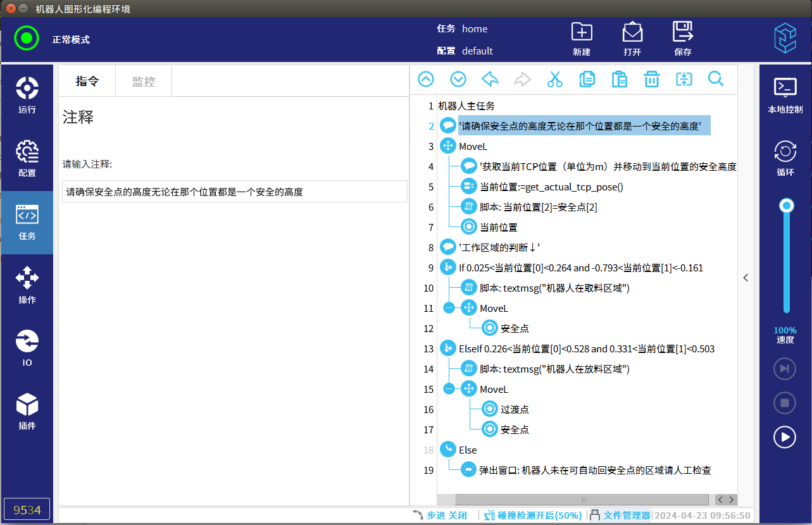
Task: Click the paste clipboard icon
Action: click(x=619, y=79)
